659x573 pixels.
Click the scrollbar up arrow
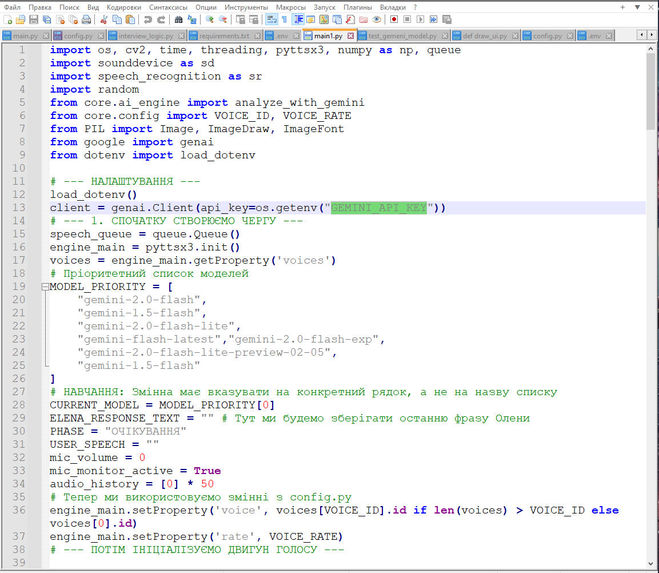[x=651, y=48]
